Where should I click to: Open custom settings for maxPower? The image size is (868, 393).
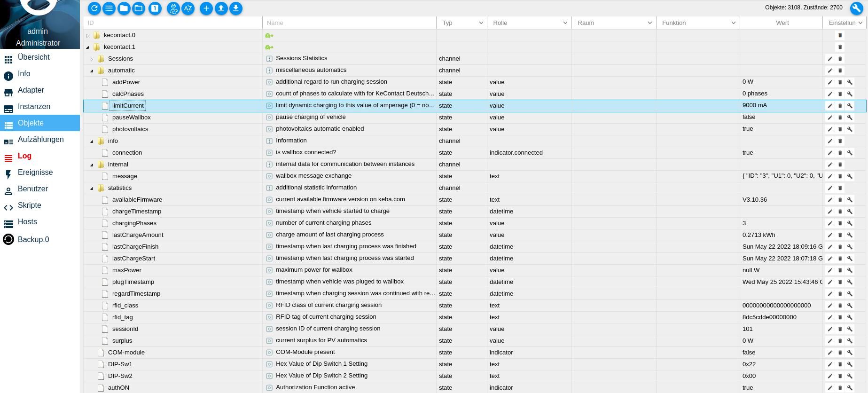coord(850,270)
